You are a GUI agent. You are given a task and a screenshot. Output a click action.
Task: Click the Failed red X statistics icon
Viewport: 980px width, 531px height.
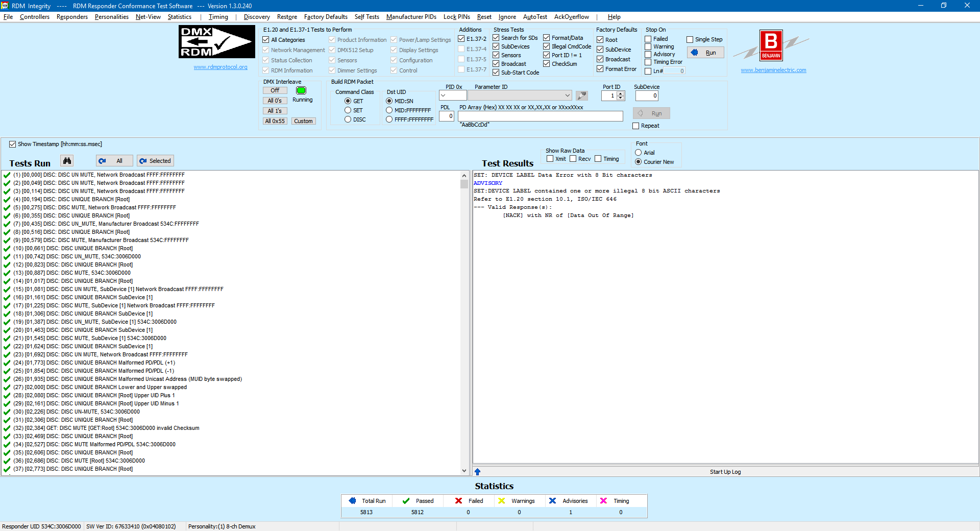(458, 501)
